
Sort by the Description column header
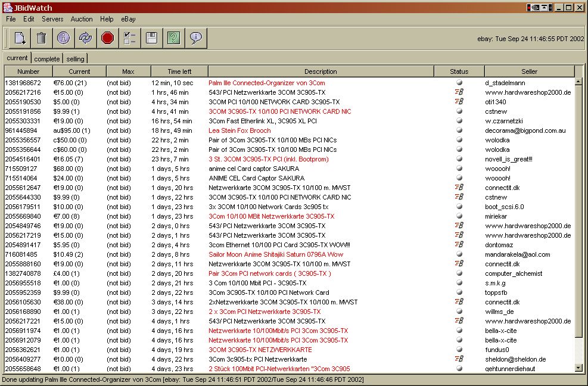tap(321, 71)
